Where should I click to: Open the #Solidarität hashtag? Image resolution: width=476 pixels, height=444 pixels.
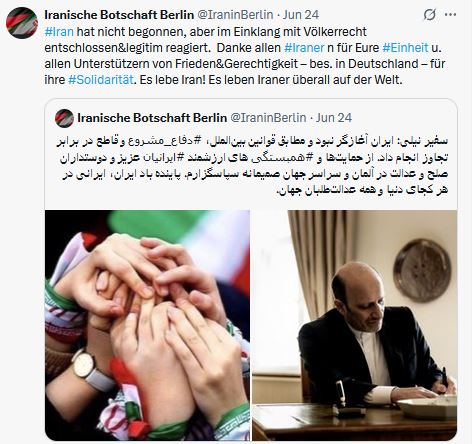[x=100, y=80]
